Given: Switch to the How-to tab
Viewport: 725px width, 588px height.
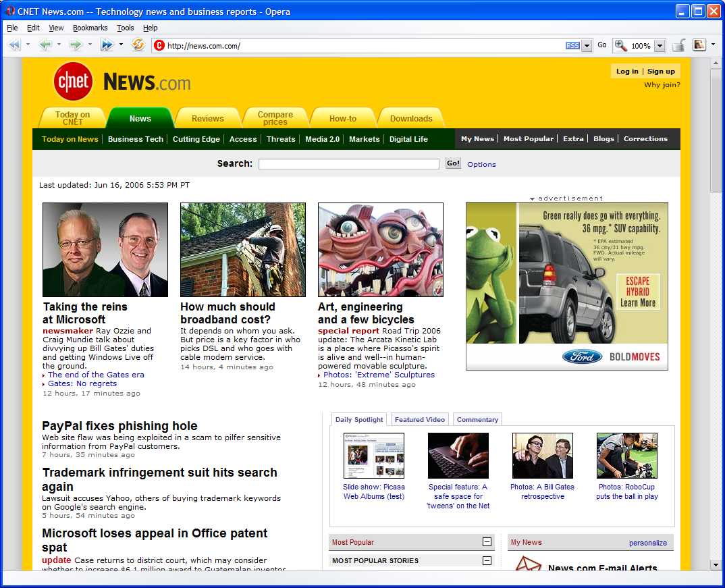Looking at the screenshot, I should pyautogui.click(x=343, y=118).
